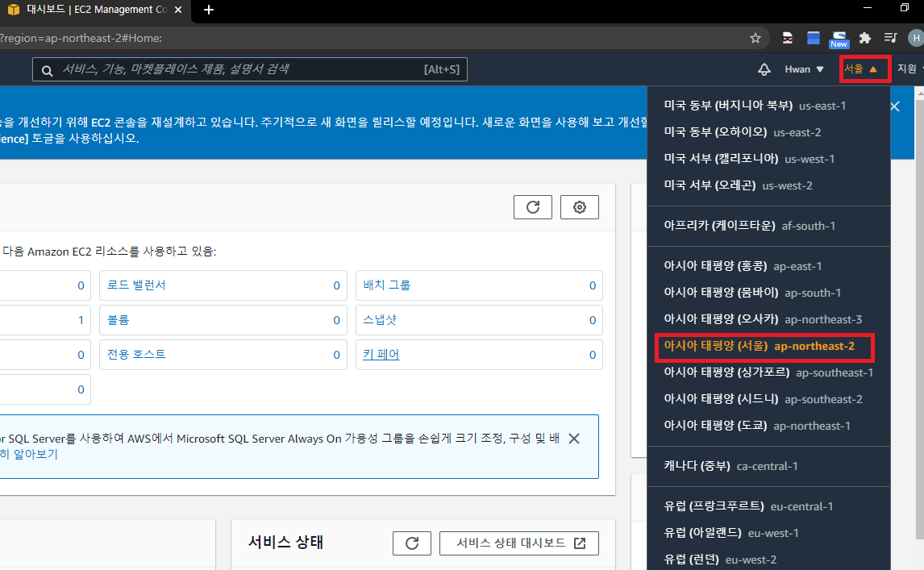Select region ap-southeast-2 시드니
The image size is (924, 570).
[x=763, y=399]
